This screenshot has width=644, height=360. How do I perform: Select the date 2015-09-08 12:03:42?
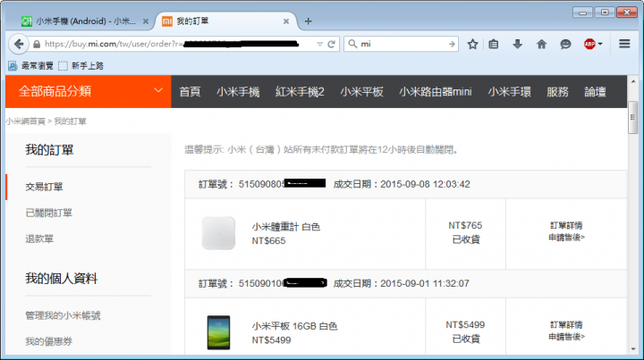tap(425, 185)
